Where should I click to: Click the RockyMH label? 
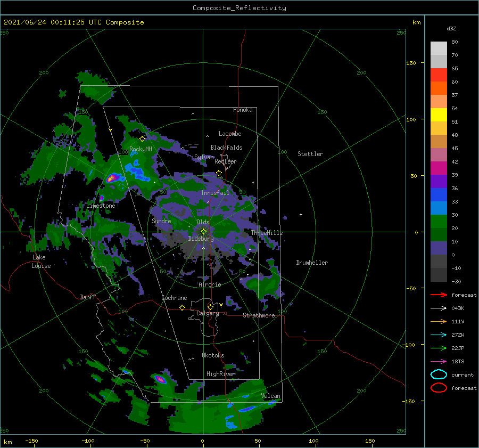coord(141,149)
